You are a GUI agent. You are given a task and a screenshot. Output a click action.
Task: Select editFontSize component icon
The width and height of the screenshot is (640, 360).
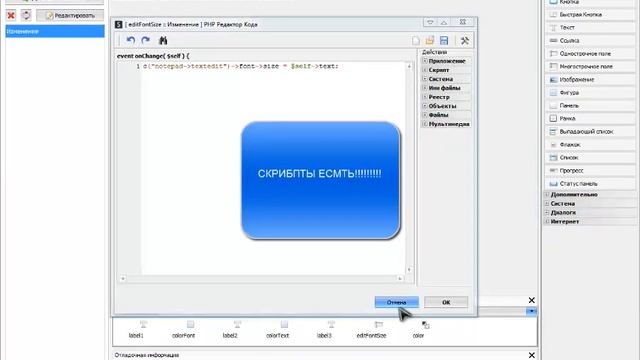coord(378,324)
